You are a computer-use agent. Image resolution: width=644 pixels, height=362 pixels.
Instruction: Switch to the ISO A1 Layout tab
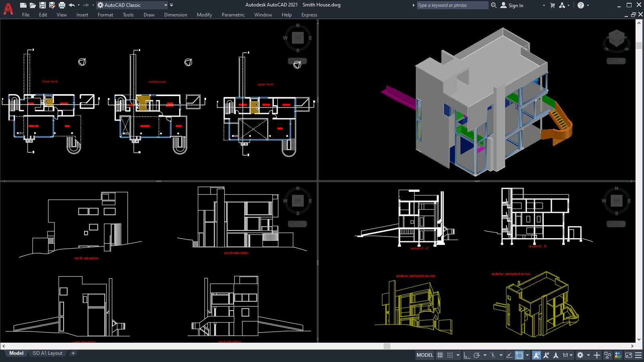click(x=47, y=353)
